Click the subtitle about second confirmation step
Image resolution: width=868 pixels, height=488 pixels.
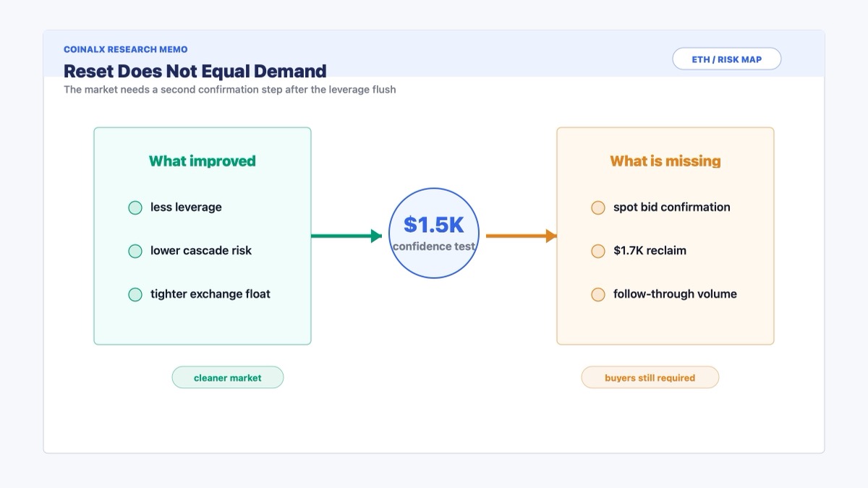230,90
